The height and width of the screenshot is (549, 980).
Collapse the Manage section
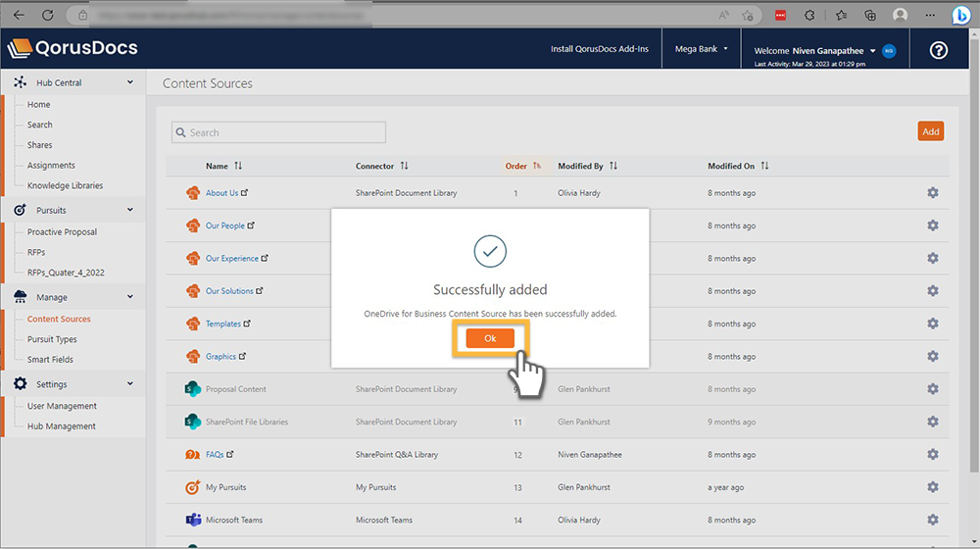[130, 296]
